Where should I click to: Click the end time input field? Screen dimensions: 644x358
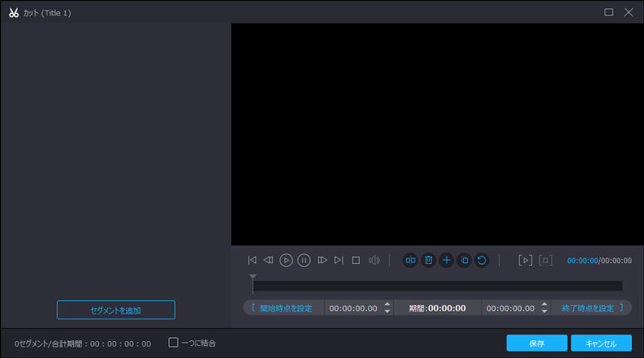point(510,308)
